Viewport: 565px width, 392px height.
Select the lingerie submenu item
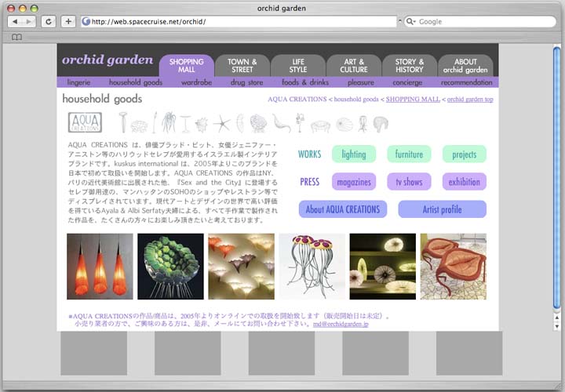[x=78, y=82]
